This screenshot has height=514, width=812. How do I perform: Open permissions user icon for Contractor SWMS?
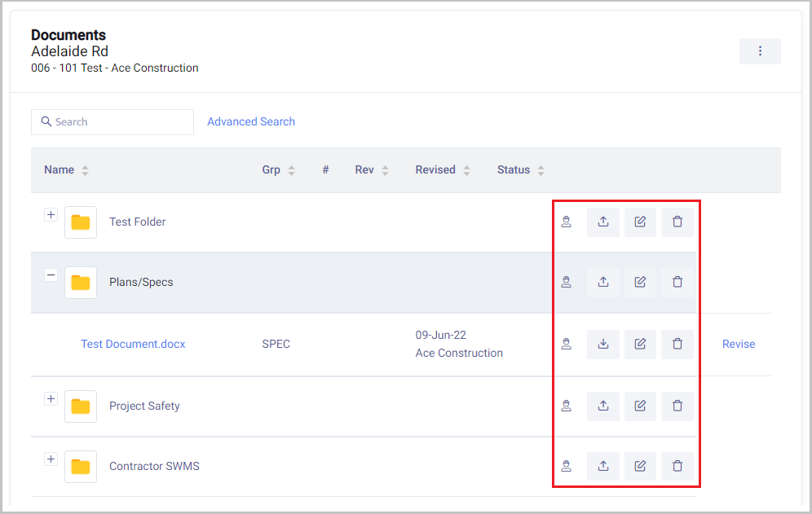tap(566, 466)
